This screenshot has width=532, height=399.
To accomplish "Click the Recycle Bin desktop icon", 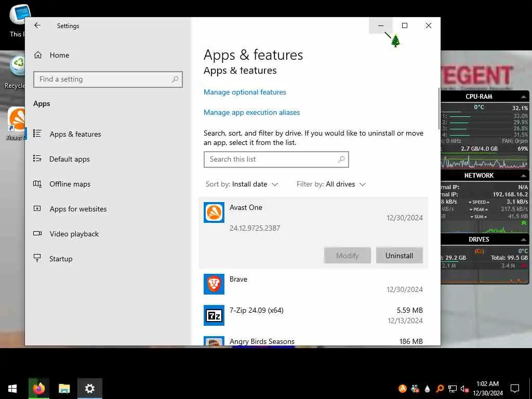I will pos(16,73).
